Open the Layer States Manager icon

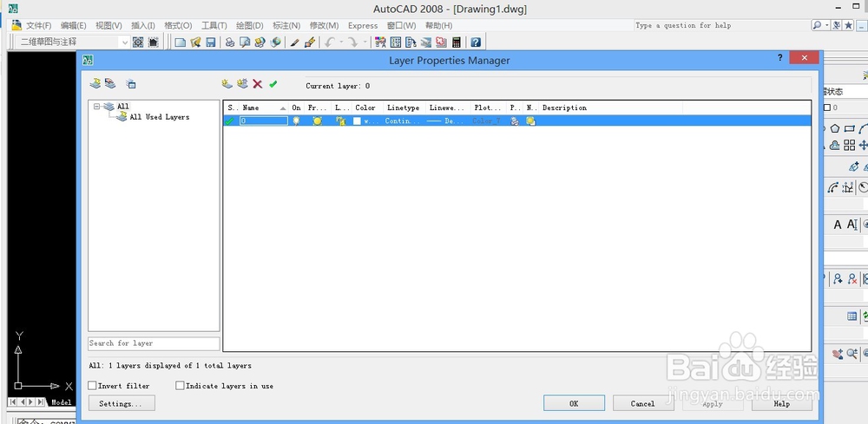click(x=131, y=84)
